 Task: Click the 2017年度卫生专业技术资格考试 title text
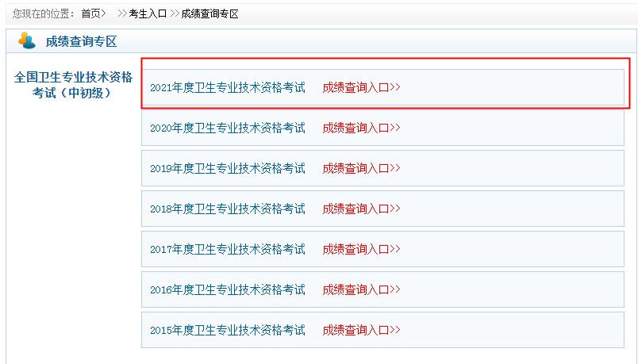click(228, 249)
